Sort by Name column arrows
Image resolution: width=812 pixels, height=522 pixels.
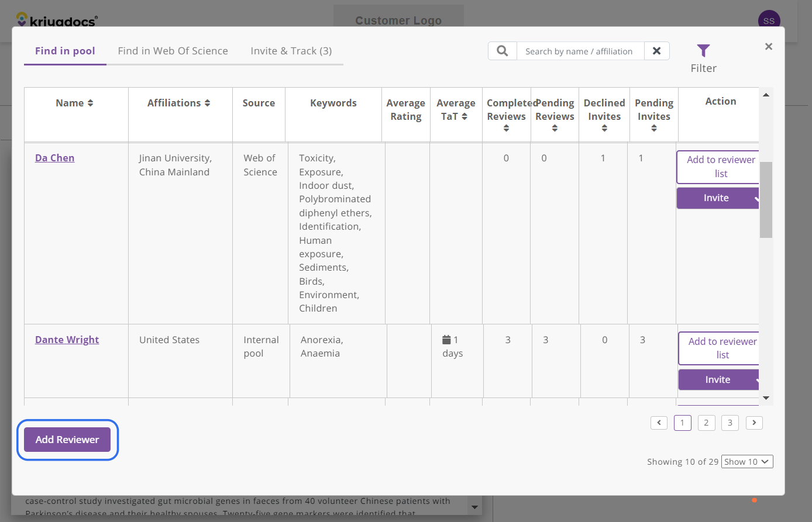click(91, 103)
